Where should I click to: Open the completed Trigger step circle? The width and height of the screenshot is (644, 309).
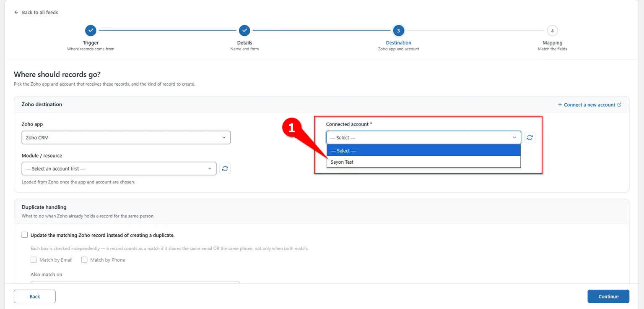coord(91,30)
